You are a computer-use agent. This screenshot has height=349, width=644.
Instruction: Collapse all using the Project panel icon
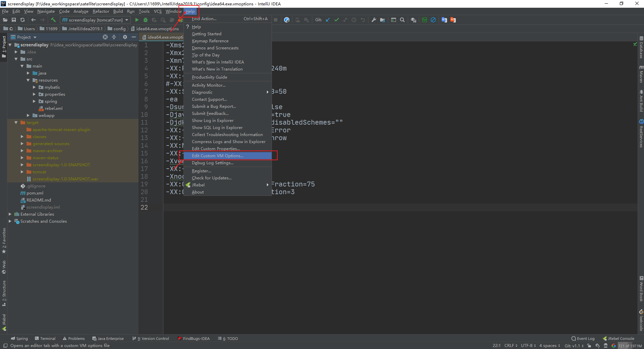(x=114, y=37)
